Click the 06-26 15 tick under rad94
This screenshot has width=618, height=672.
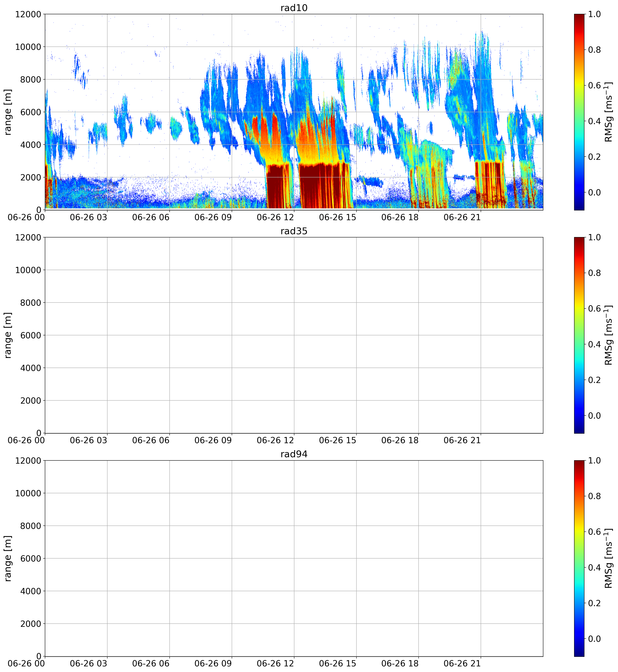338,664
